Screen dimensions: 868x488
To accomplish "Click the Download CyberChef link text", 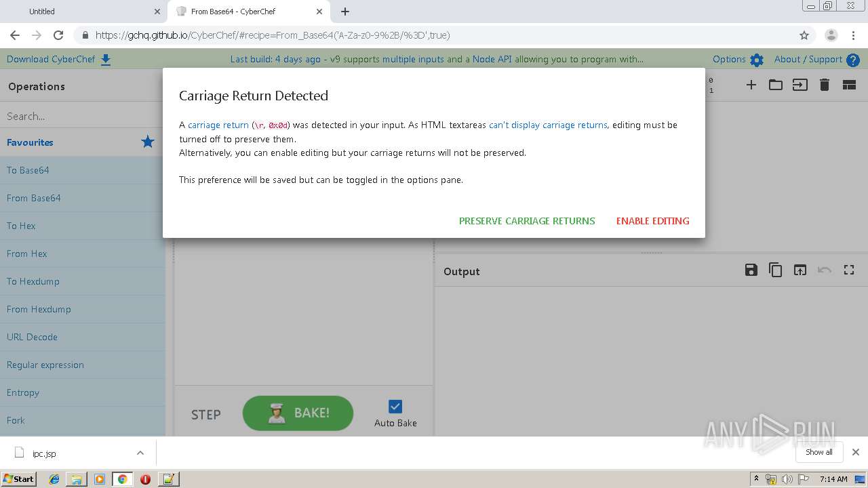I will coord(51,60).
